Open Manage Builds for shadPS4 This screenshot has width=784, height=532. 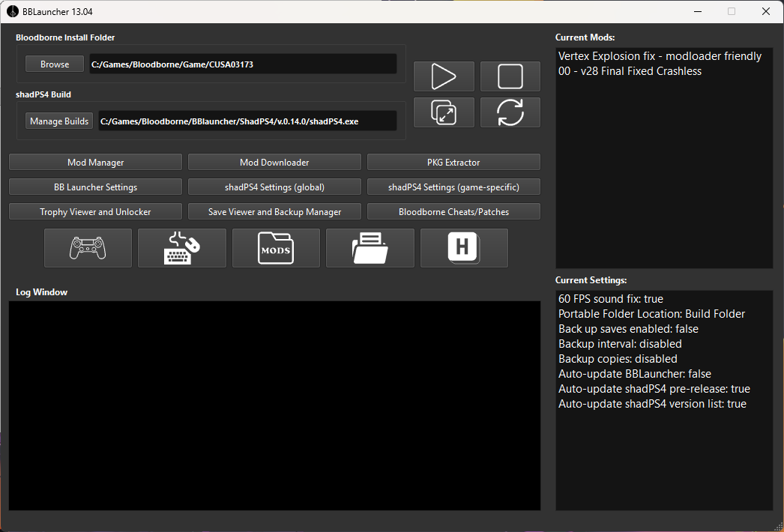59,121
